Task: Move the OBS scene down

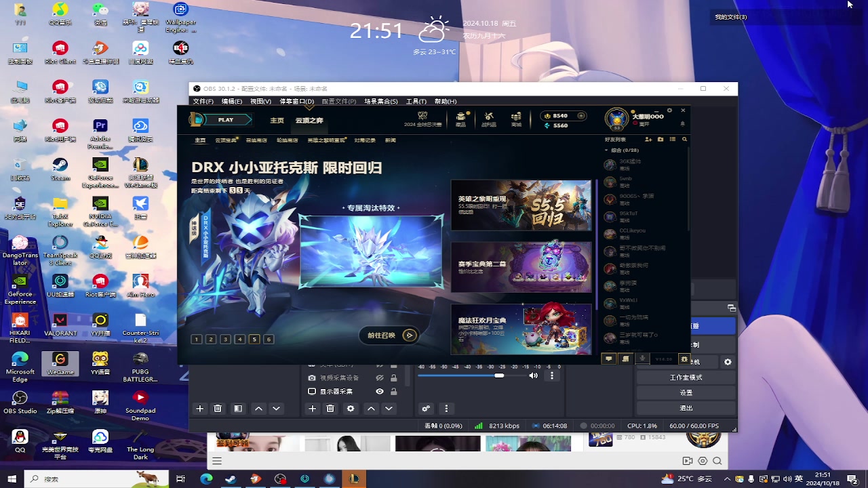Action: (x=276, y=409)
